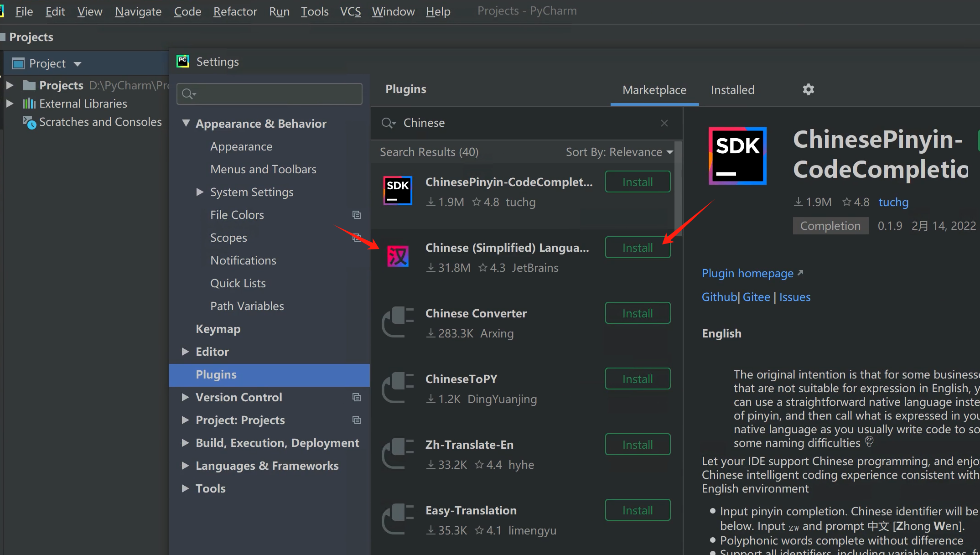Switch to the Installed tab
The height and width of the screenshot is (555, 980).
(732, 90)
